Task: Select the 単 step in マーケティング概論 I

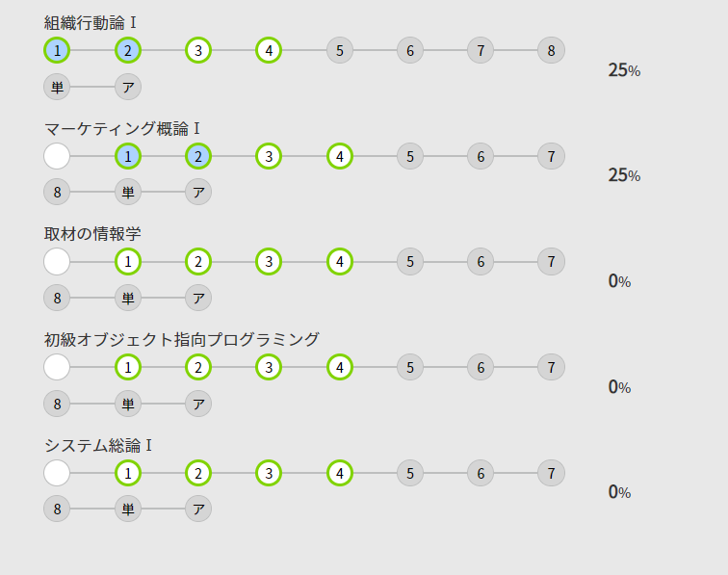Action: pos(128,192)
